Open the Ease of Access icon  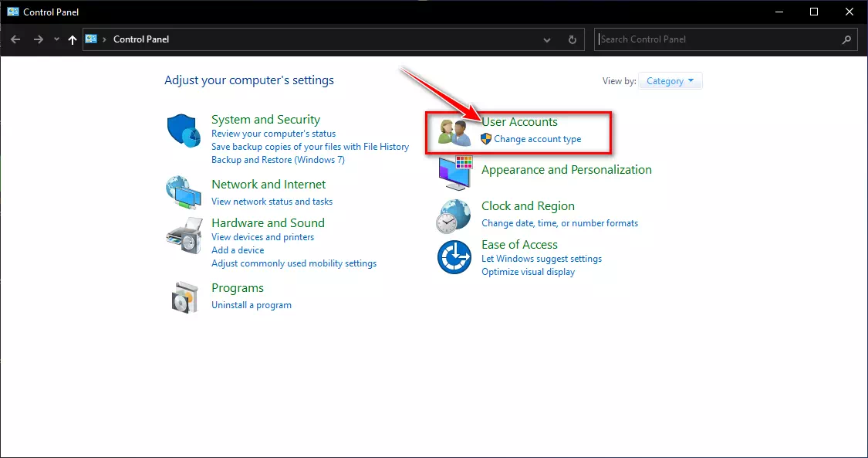point(454,257)
